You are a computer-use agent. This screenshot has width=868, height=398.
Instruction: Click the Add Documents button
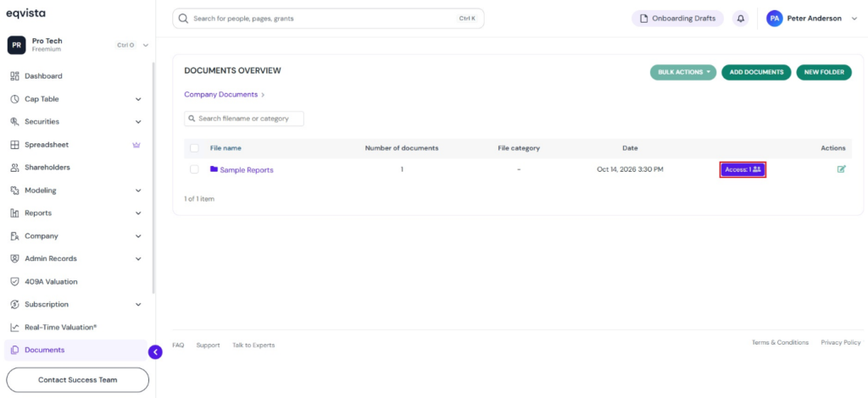pyautogui.click(x=756, y=73)
